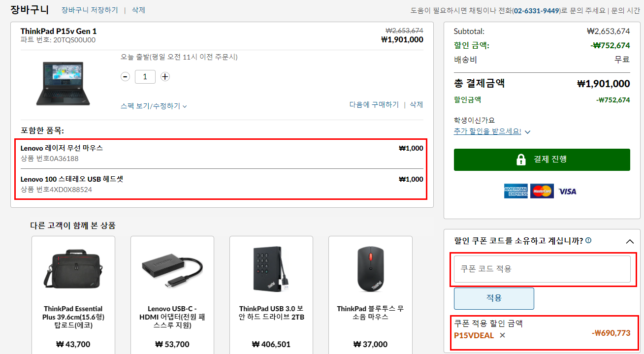Viewport: 644px width, 354px height.
Task: Click the Lenovo USB-C - HDMI 어댑터 product name
Action: pyautogui.click(x=172, y=317)
